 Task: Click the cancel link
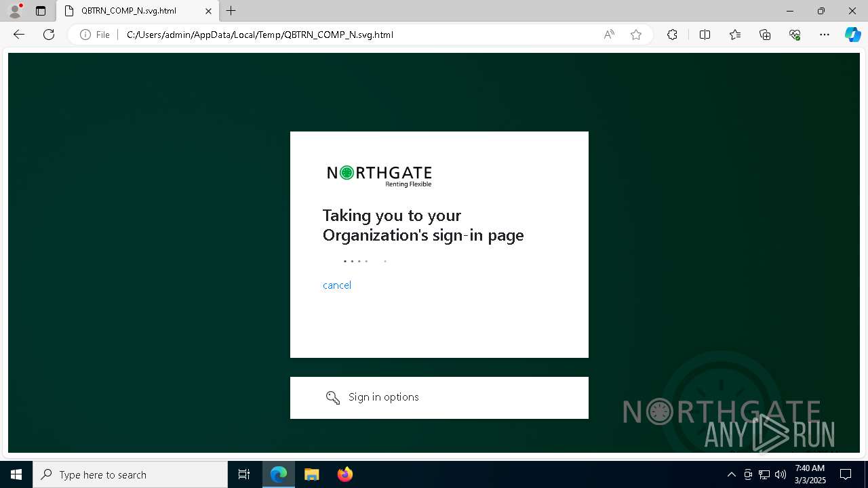(337, 285)
